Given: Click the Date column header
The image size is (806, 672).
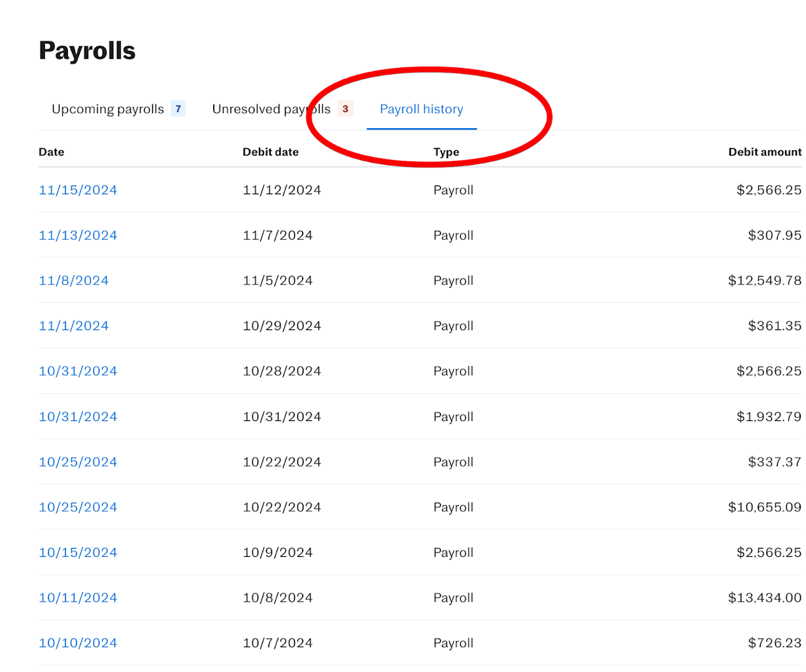Looking at the screenshot, I should point(52,152).
